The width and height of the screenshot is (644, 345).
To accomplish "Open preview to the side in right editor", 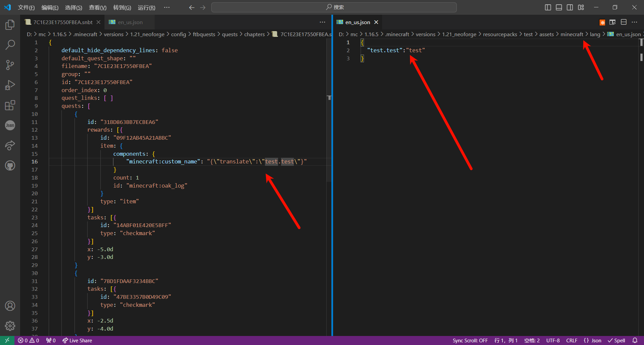I will [612, 22].
